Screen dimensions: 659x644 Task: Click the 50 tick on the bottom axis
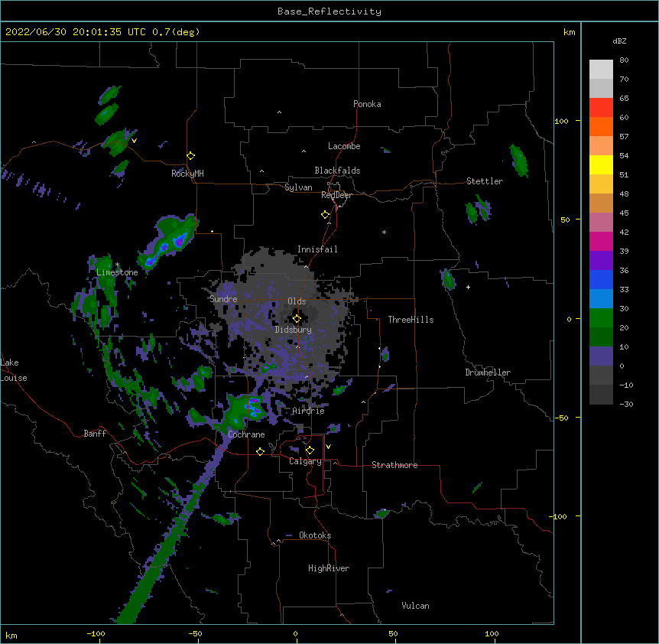coord(393,633)
